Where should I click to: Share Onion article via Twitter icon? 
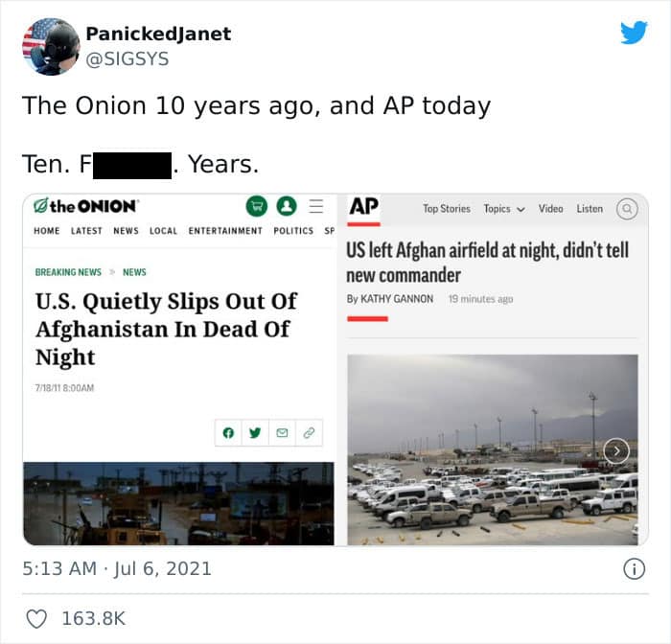(x=255, y=433)
